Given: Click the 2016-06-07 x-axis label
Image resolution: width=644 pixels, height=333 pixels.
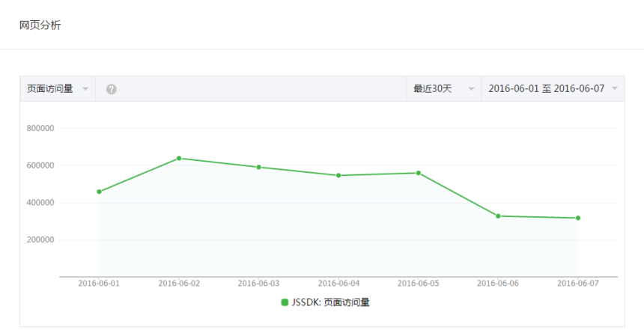Looking at the screenshot, I should click(x=578, y=284).
